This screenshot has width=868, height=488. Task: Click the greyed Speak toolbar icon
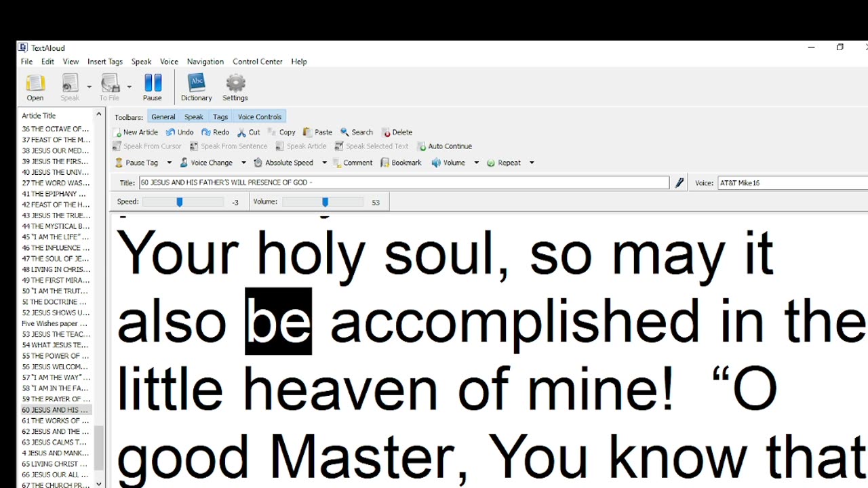point(70,88)
